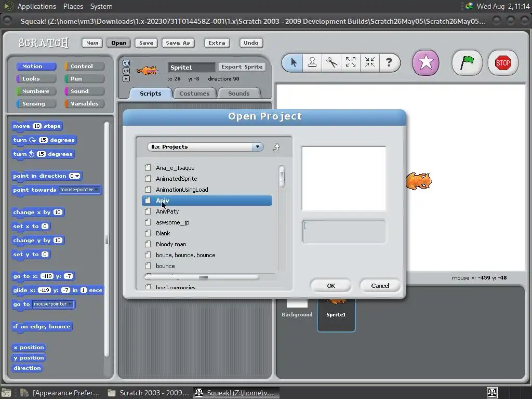The width and height of the screenshot is (532, 399).
Task: Click the question mark help tool
Action: [389, 62]
